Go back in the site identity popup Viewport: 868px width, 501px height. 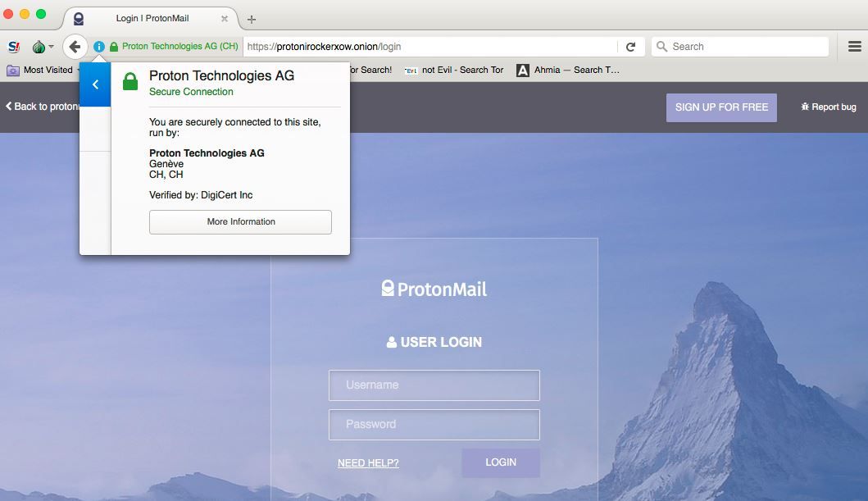[95, 84]
